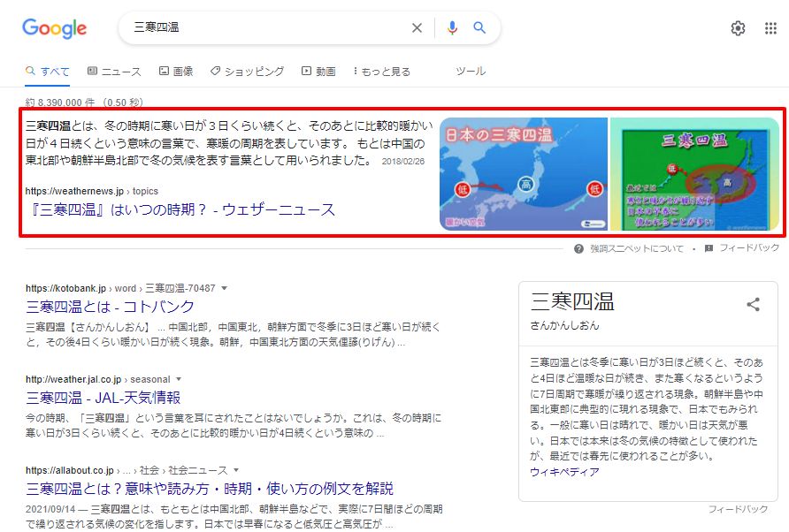Image resolution: width=789 pixels, height=532 pixels.
Task: Select the すべて tab
Action: coord(47,72)
